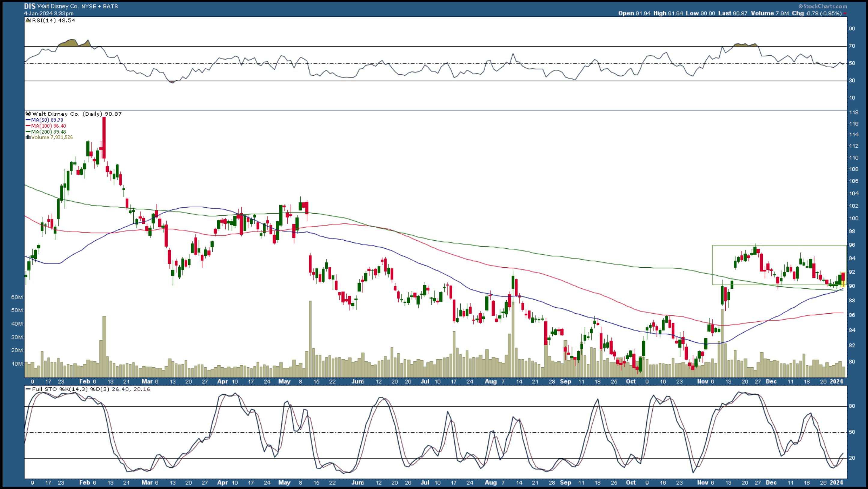Screen dimensions: 868x489
Task: Click the red down-arrow beside Chg
Action: tap(845, 14)
